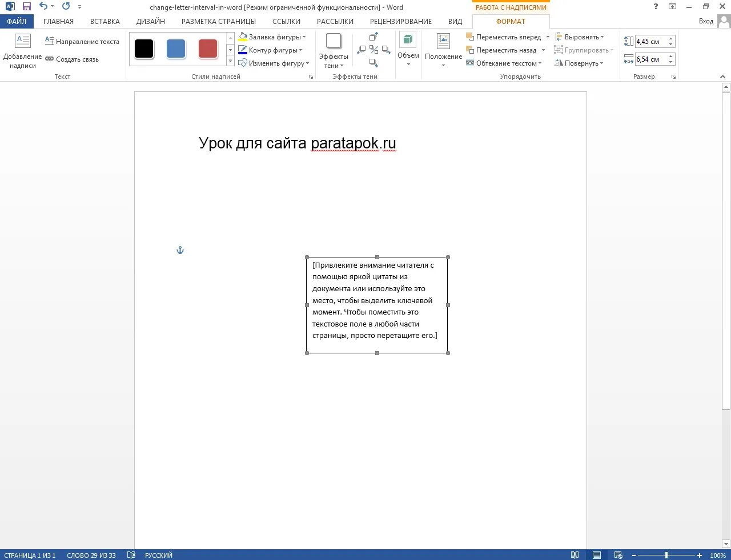Decrease shape width with down stepper
This screenshot has width=731, height=560.
671,62
